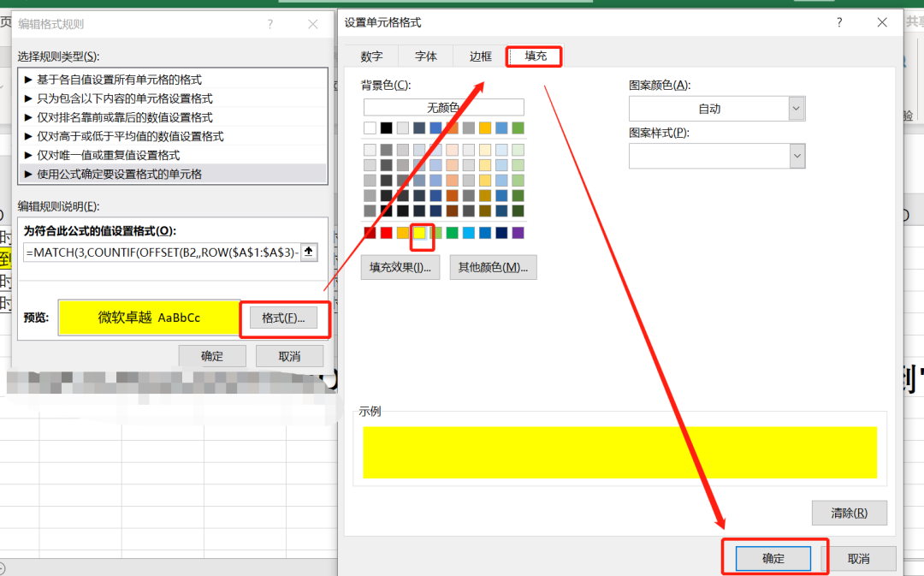The image size is (924, 576).
Task: Pick the top-row light sky blue theme swatch
Action: (x=501, y=128)
